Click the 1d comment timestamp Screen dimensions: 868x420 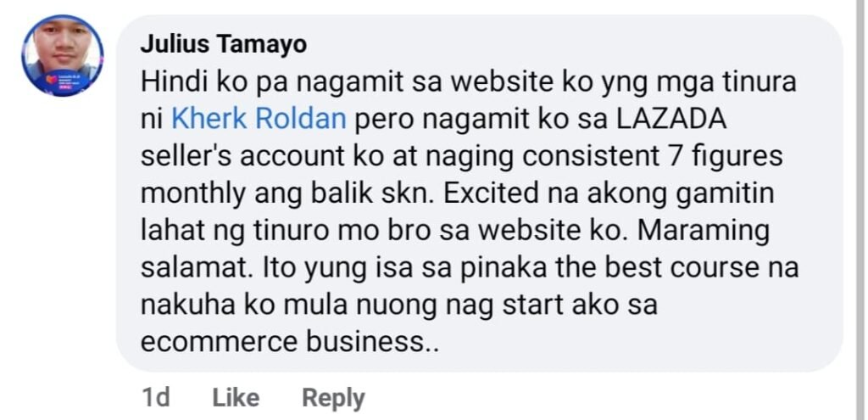(156, 398)
